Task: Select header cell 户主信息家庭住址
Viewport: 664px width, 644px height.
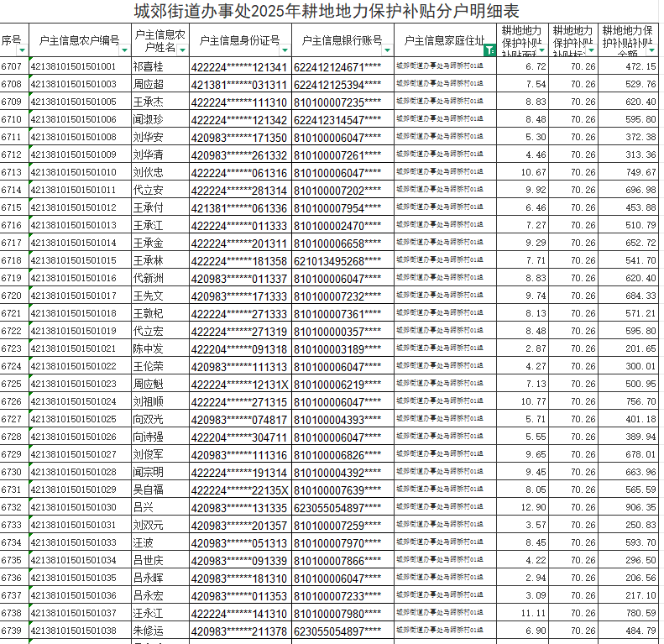Action: point(445,40)
